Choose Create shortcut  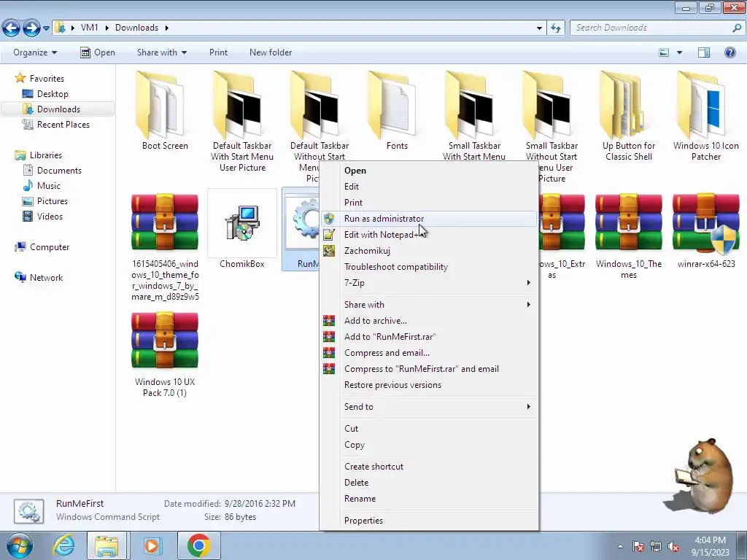[x=429, y=467]
